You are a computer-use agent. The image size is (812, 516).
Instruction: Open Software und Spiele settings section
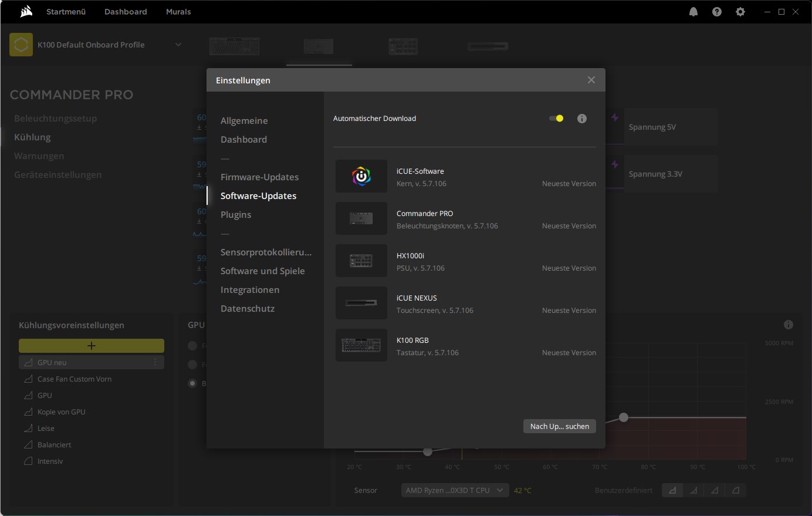262,271
